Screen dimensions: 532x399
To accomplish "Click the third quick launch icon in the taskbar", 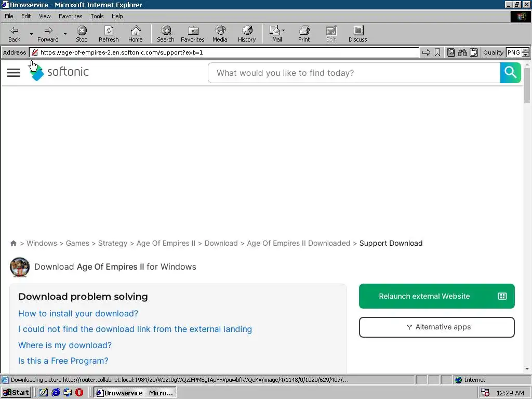I will click(x=68, y=393).
